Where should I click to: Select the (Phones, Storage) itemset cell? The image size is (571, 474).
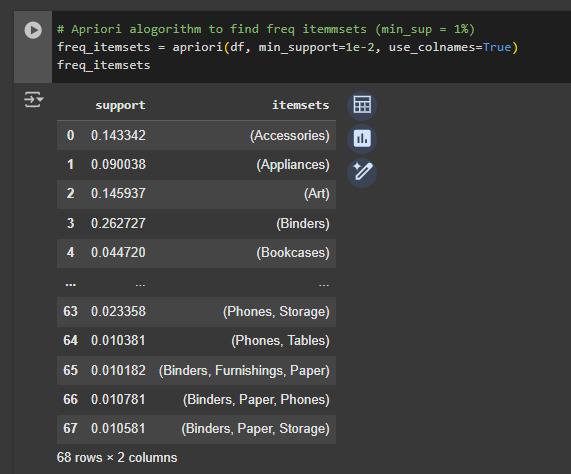click(276, 312)
